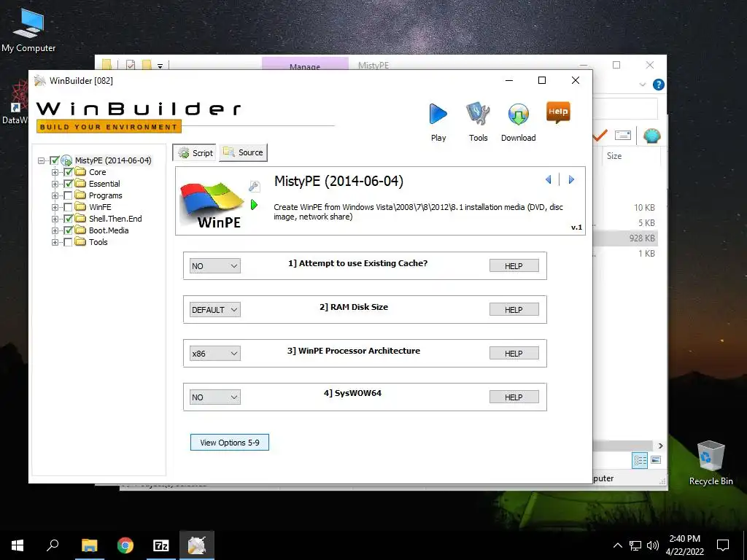747x560 pixels.
Task: Open the RAM Disk Size DEFAULT dropdown
Action: (x=214, y=309)
